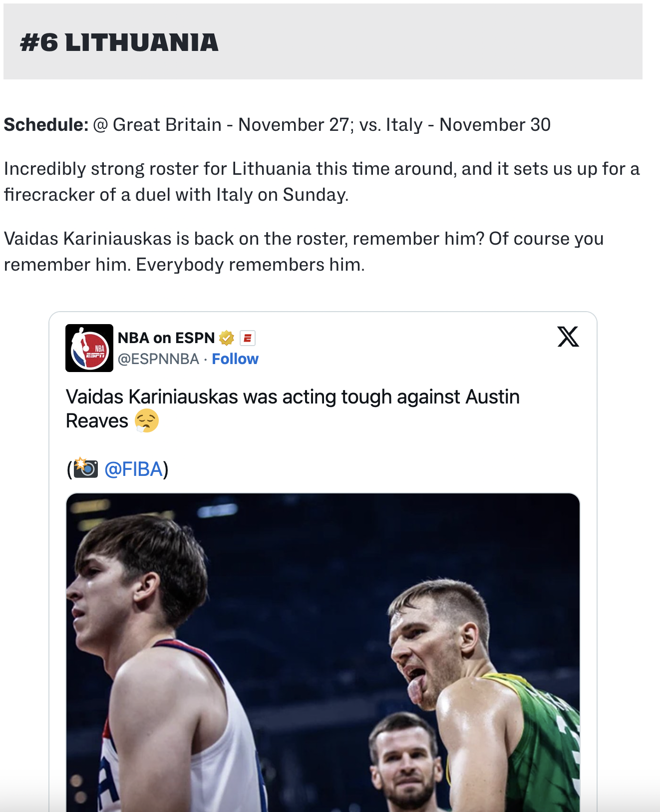
Task: Click the NBA on ESPN account name
Action: (x=166, y=338)
